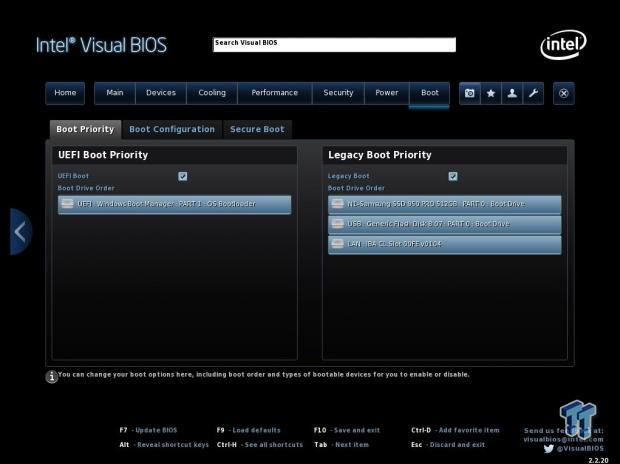This screenshot has height=464, width=620.
Task: Click drive icon of Windows Boot Manager entry
Action: tap(67, 204)
